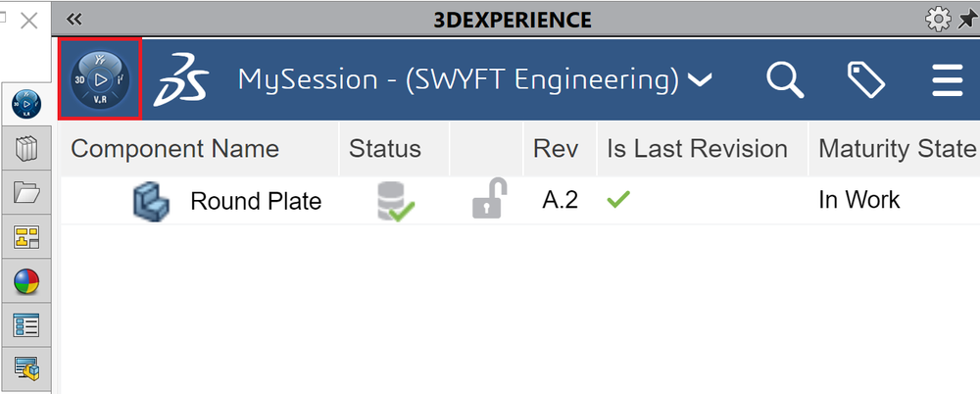Open the settings gear in title bar
980x394 pixels.
click(x=938, y=20)
